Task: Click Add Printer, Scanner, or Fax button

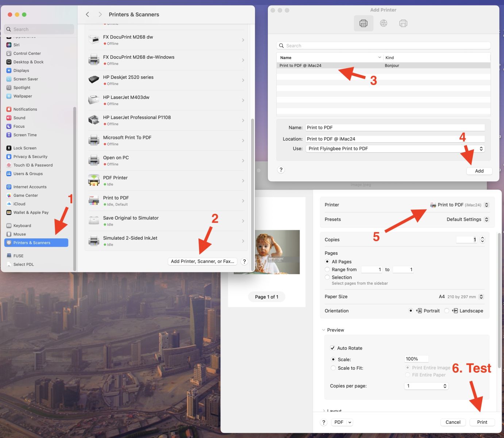Action: tap(203, 261)
